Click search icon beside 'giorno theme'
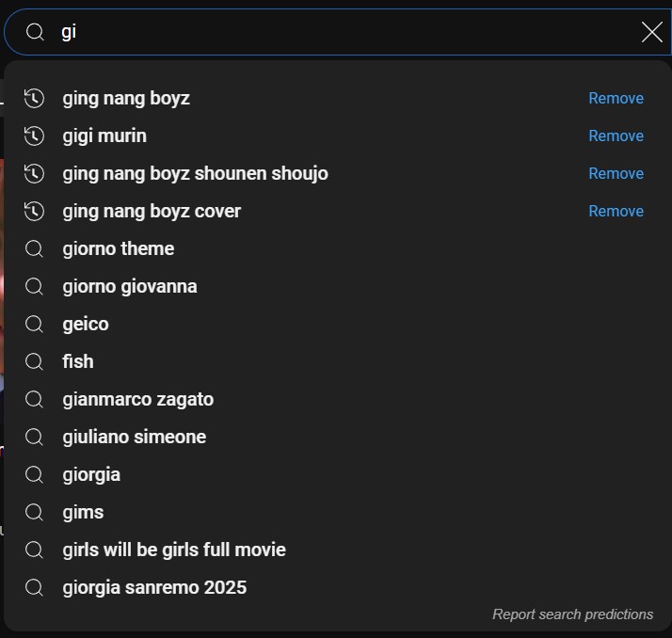 (x=34, y=248)
